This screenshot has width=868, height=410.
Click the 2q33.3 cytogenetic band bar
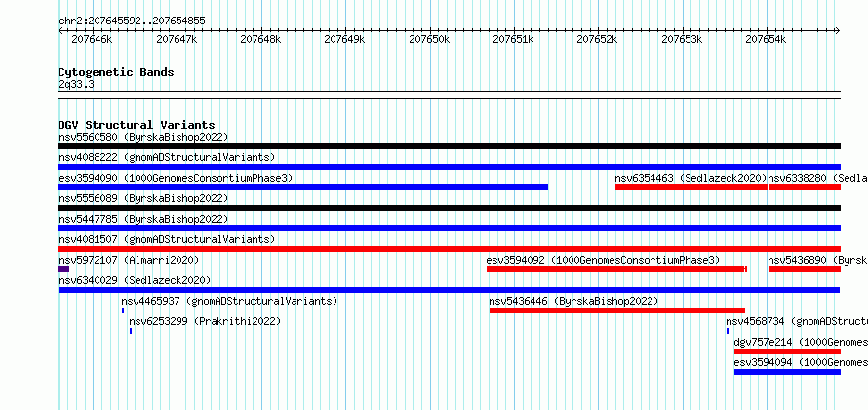point(449,95)
